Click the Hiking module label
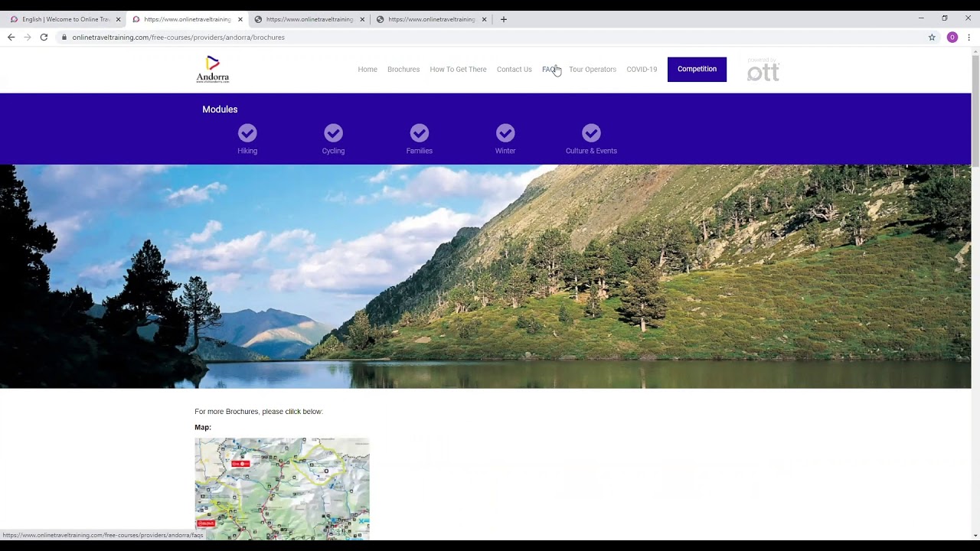 pyautogui.click(x=247, y=151)
